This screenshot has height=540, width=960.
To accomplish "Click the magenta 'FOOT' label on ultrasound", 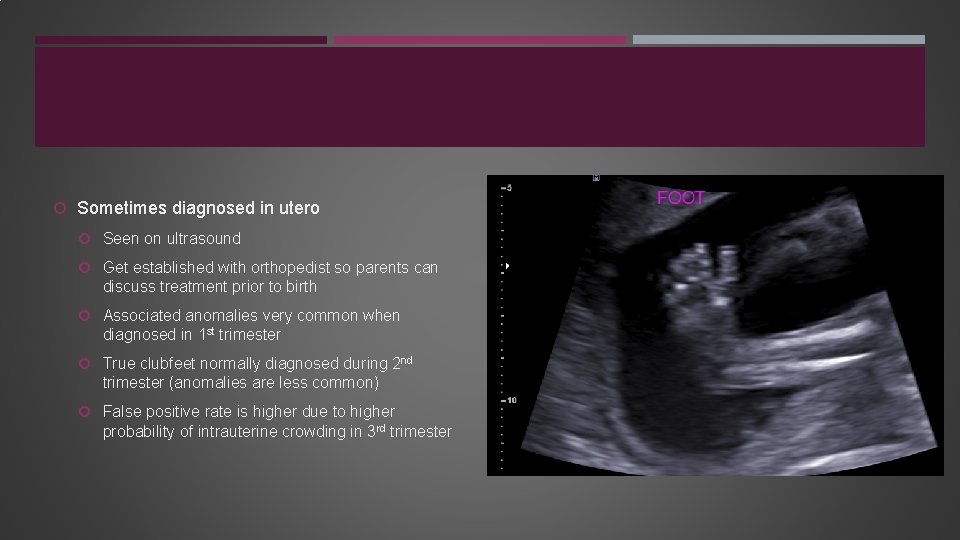I will (680, 198).
